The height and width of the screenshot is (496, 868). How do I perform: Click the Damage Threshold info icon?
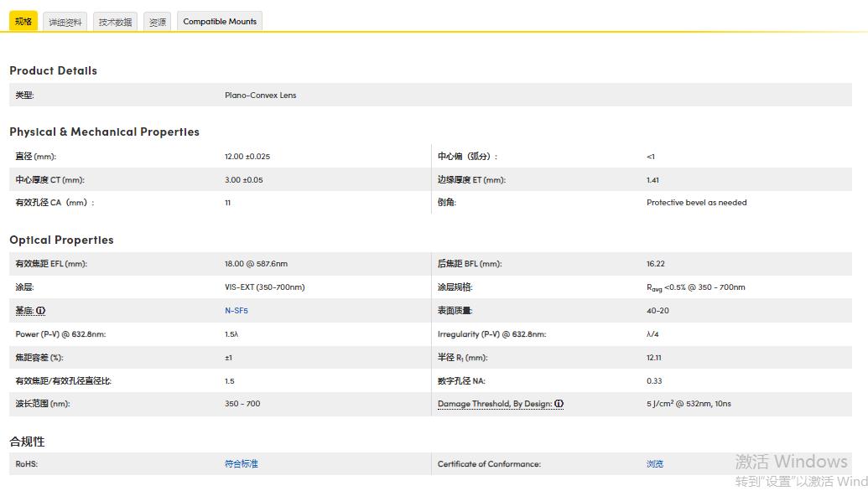click(559, 404)
